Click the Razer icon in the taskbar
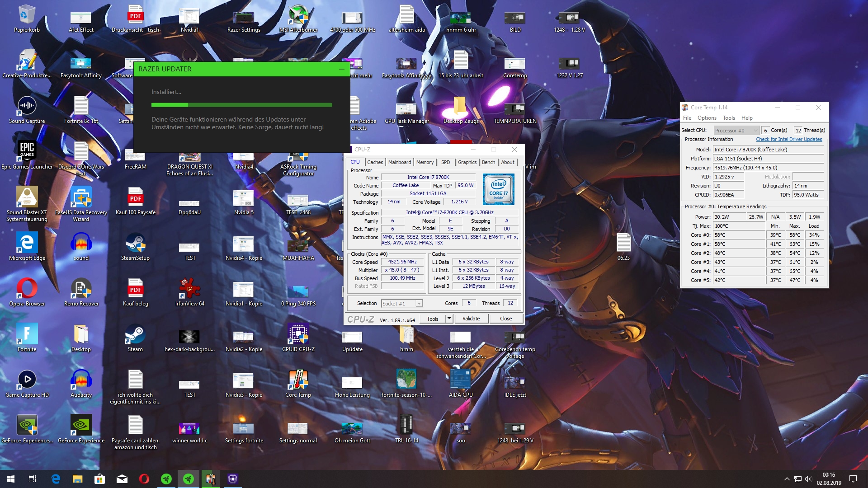Viewport: 868px width, 488px height. tap(166, 479)
